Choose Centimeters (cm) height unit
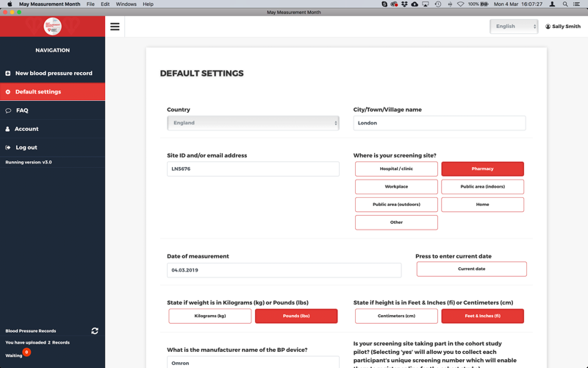 396,316
